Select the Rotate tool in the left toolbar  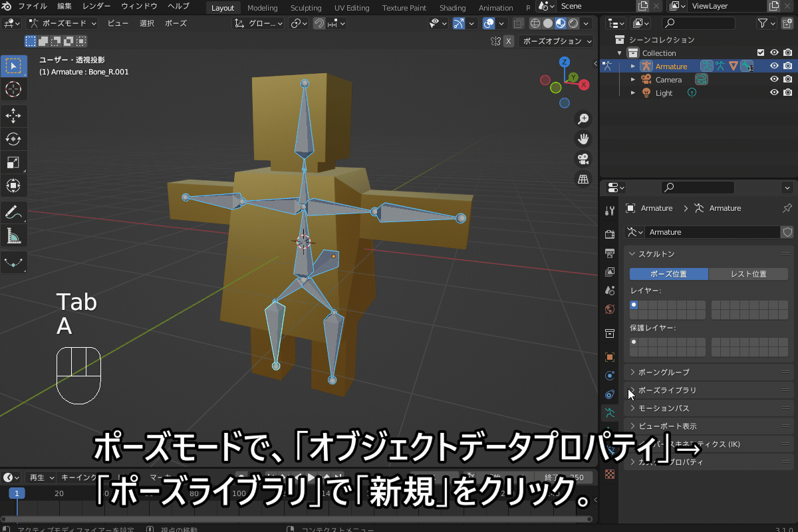pos(13,139)
